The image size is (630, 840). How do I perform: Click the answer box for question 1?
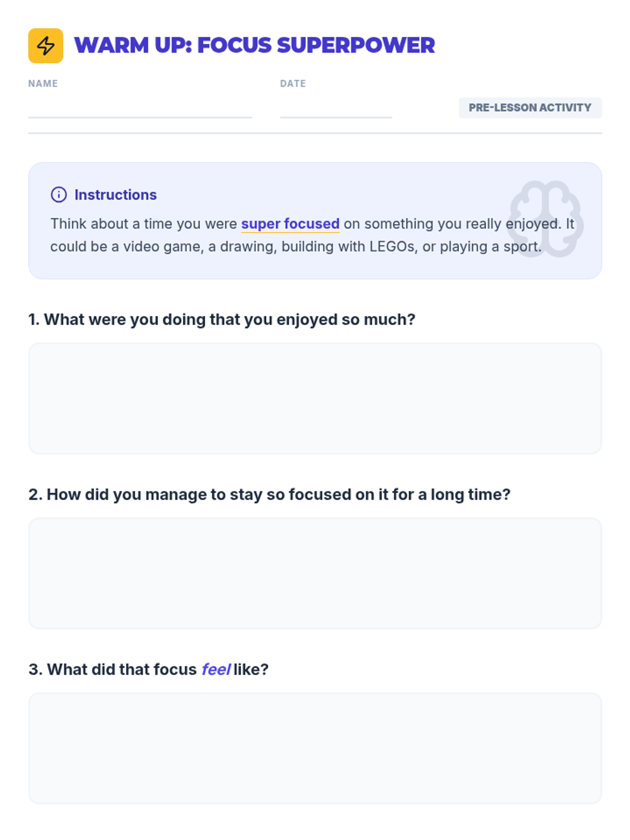[x=315, y=398]
